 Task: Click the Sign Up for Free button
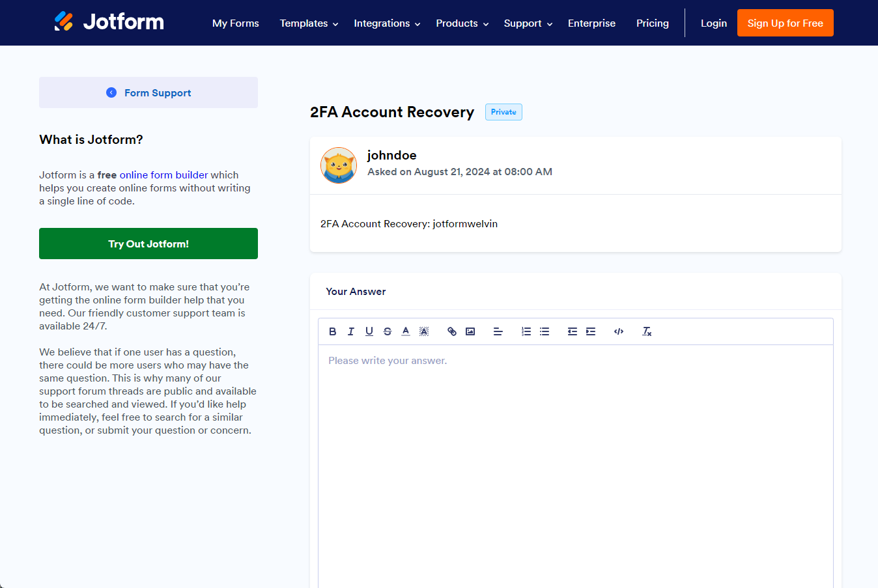click(786, 23)
